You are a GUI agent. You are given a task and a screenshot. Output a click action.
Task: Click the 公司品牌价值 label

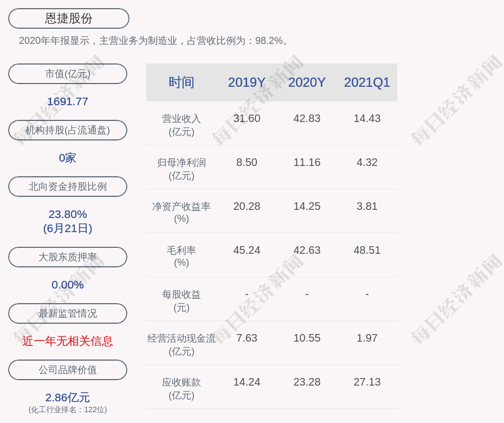[68, 370]
